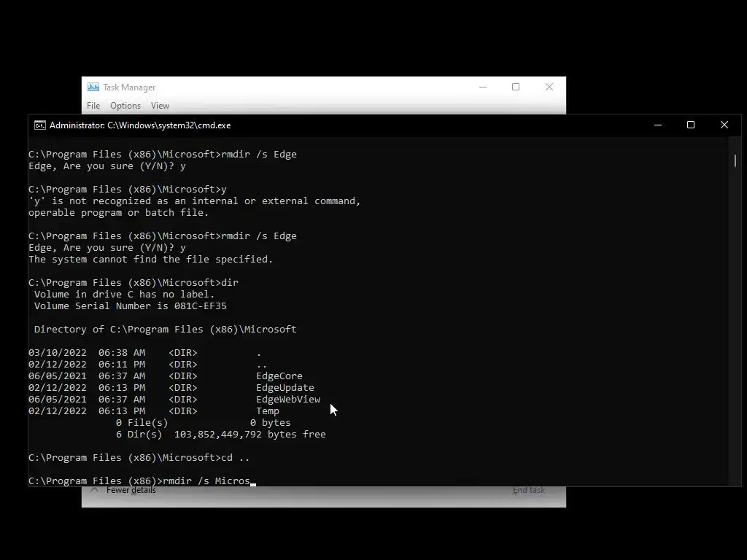
Task: Open the Options menu in Task Manager
Action: tap(125, 106)
